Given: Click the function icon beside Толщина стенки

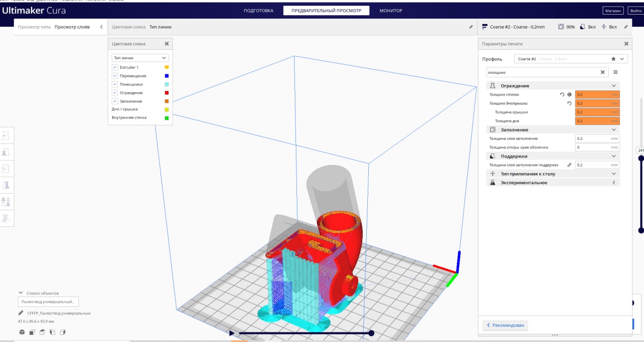Looking at the screenshot, I should point(570,95).
